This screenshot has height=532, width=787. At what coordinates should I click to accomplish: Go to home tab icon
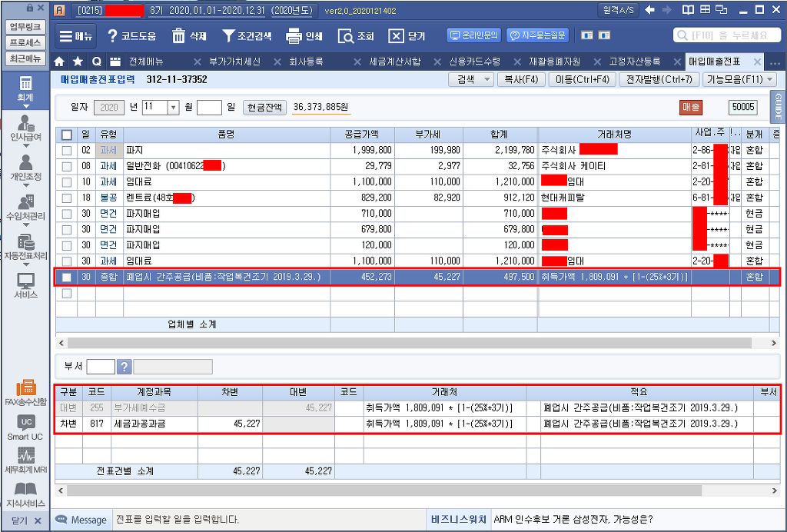pyautogui.click(x=59, y=62)
